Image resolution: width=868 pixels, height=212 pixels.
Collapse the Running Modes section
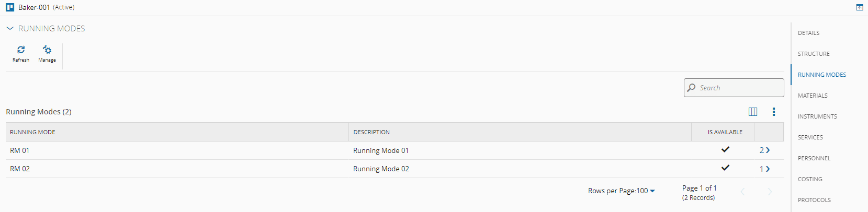click(x=10, y=29)
